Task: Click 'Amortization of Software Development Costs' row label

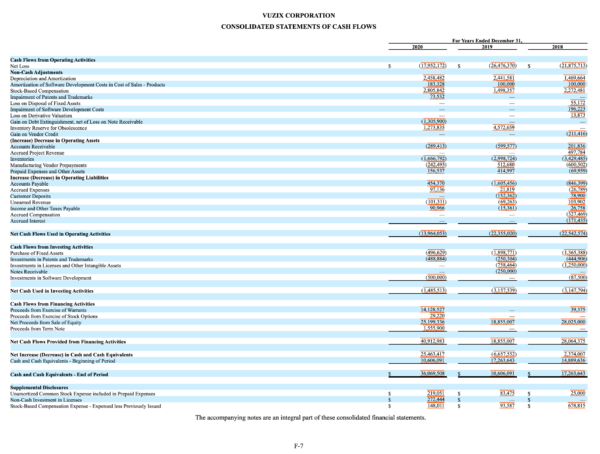Action: (88, 84)
